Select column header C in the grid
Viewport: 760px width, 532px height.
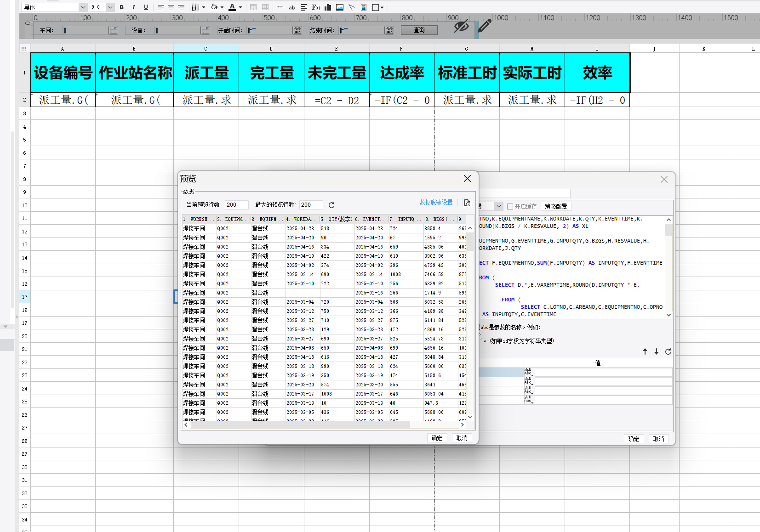[206, 49]
